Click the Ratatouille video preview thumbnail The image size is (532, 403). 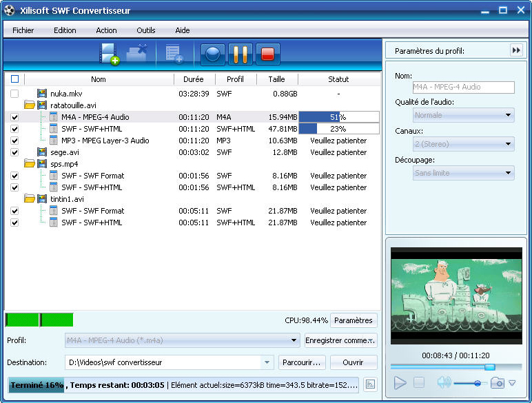coord(456,296)
